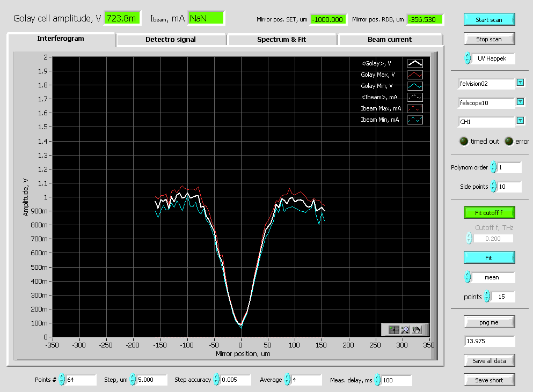
Task: Adjust the Step, um spinner
Action: pos(133,380)
